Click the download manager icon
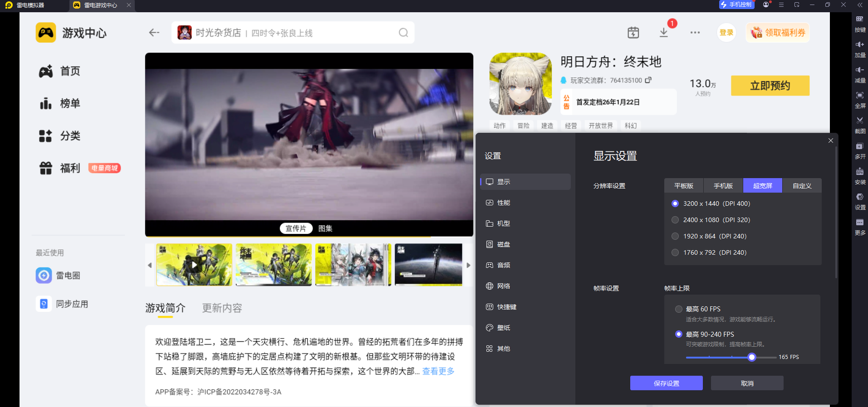 point(663,33)
